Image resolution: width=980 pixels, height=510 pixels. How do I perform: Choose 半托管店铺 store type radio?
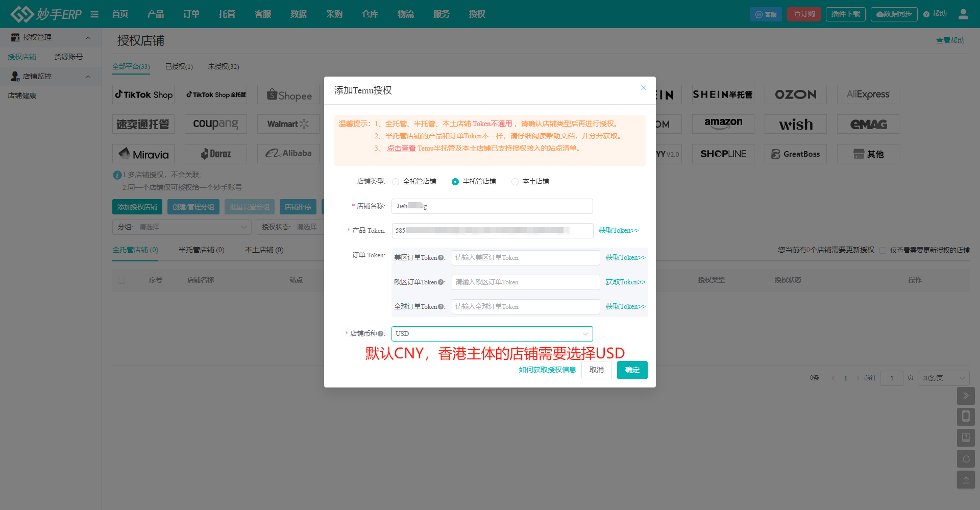[x=455, y=182]
